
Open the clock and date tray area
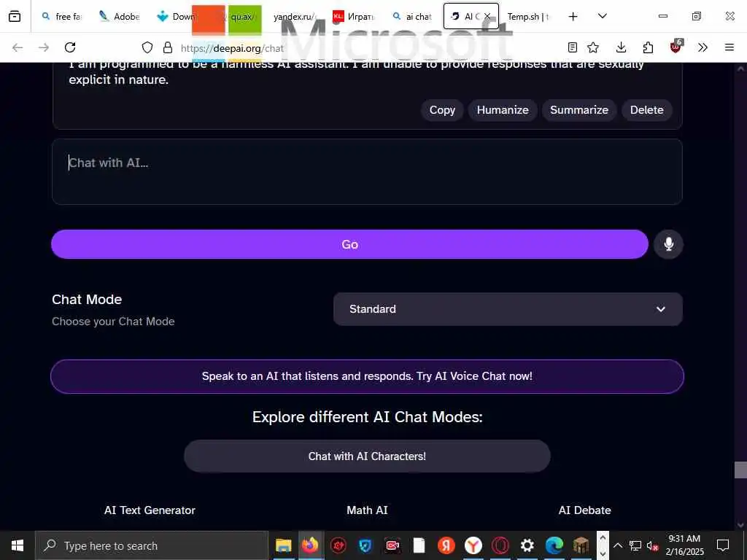point(684,545)
